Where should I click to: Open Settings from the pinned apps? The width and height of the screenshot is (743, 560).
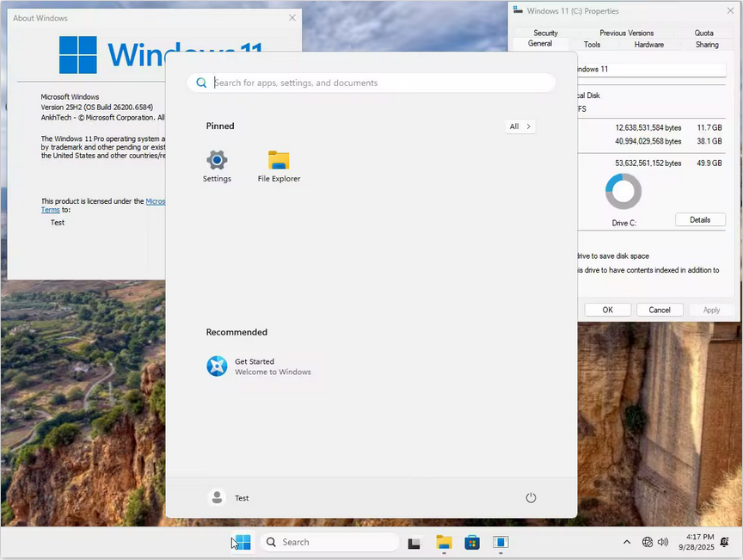coord(217,166)
